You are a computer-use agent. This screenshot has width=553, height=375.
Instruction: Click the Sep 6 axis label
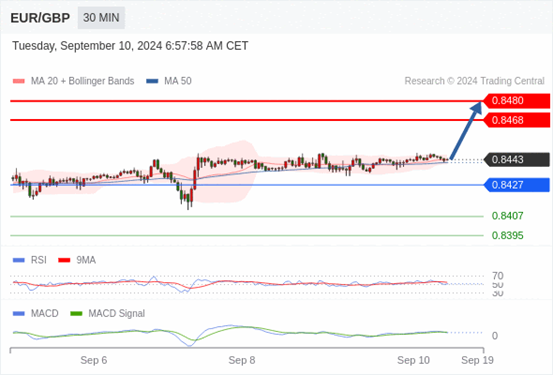click(93, 360)
